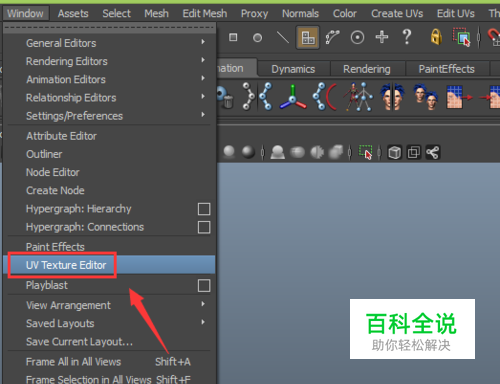Click the grid with red arrow shelf icon
This screenshot has height=384, width=500.
[x=459, y=97]
